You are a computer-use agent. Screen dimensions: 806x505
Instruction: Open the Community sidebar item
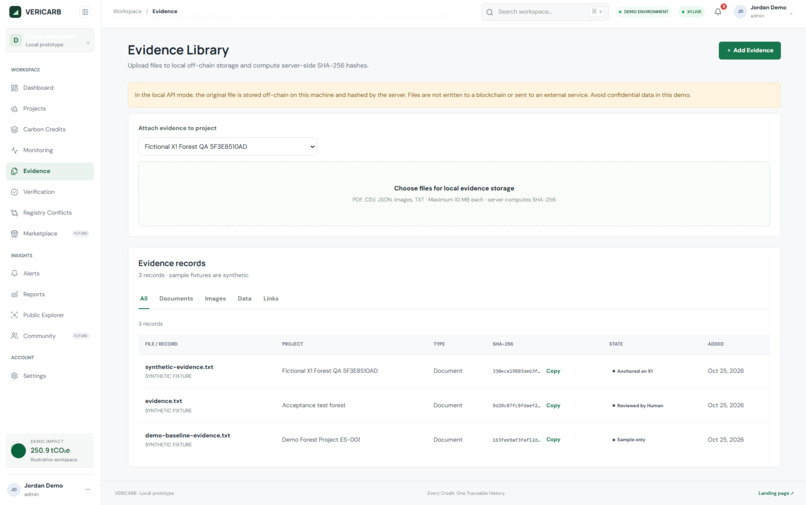pyautogui.click(x=50, y=336)
